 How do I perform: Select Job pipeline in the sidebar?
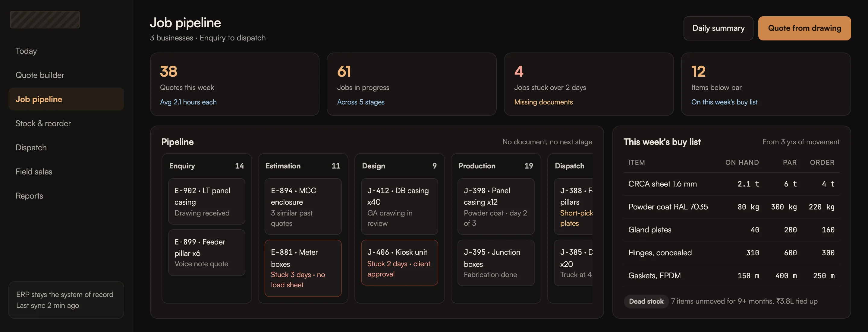(x=66, y=99)
